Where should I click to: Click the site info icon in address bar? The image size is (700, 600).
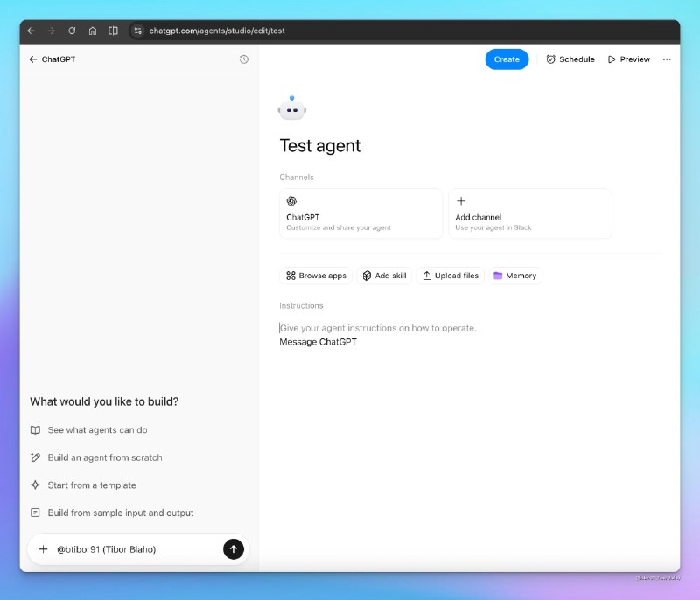tap(137, 31)
